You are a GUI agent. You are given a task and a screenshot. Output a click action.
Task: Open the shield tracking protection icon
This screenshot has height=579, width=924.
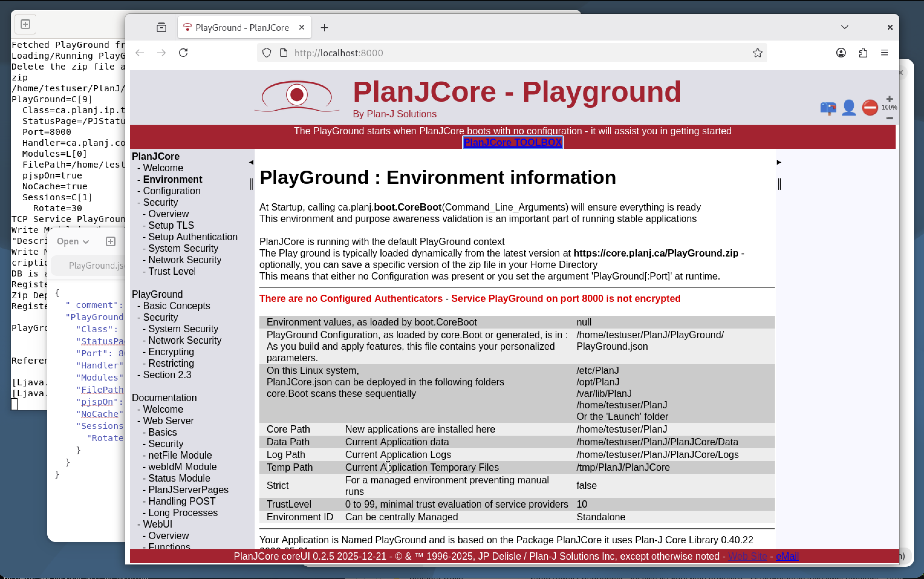pyautogui.click(x=267, y=53)
